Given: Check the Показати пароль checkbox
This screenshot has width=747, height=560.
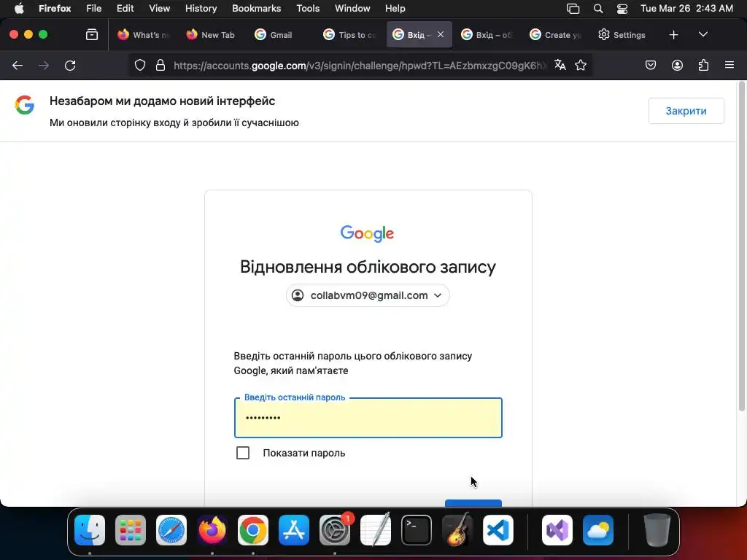Looking at the screenshot, I should pyautogui.click(x=243, y=453).
